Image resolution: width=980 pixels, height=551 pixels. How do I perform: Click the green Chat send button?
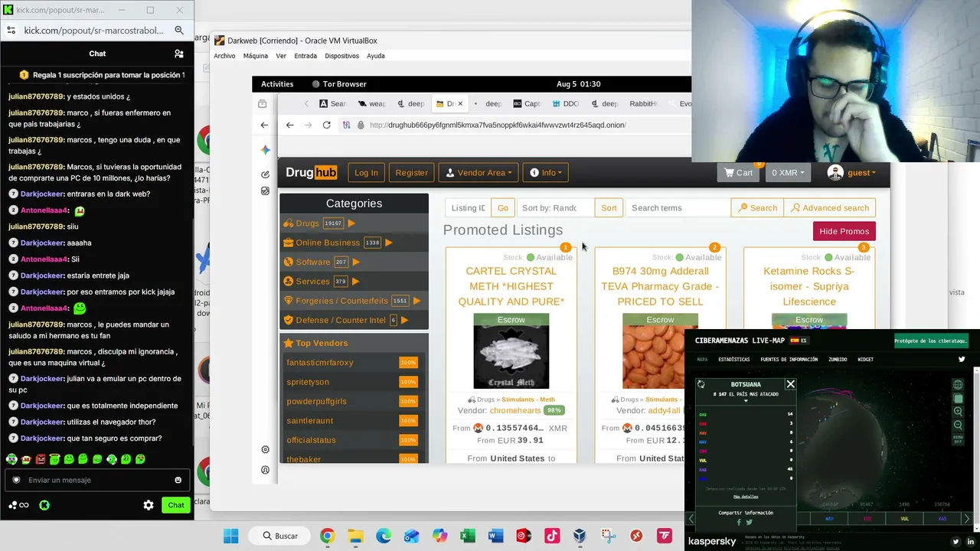pyautogui.click(x=176, y=505)
